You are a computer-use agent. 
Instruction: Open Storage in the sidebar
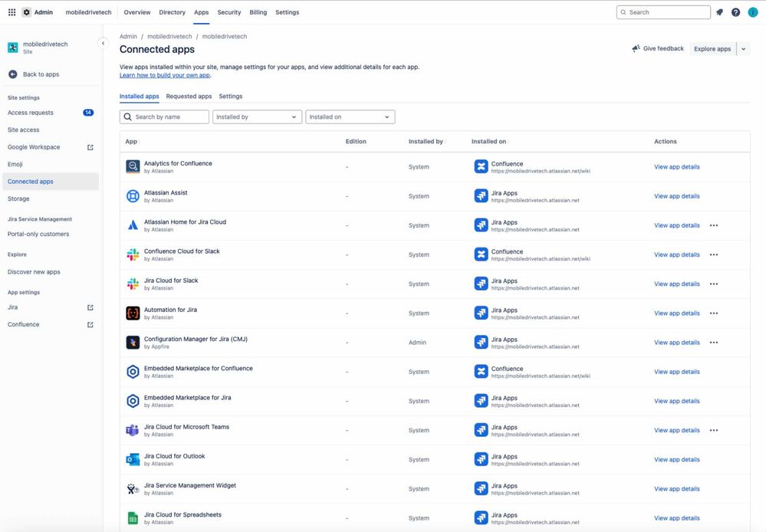(x=51, y=199)
